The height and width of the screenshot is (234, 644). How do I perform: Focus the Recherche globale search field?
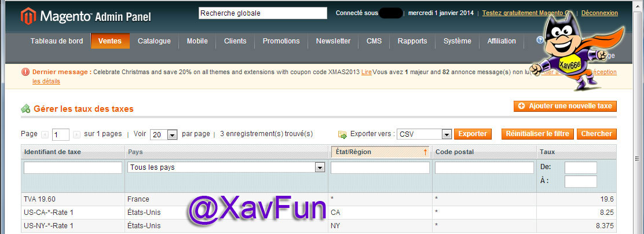tap(263, 13)
